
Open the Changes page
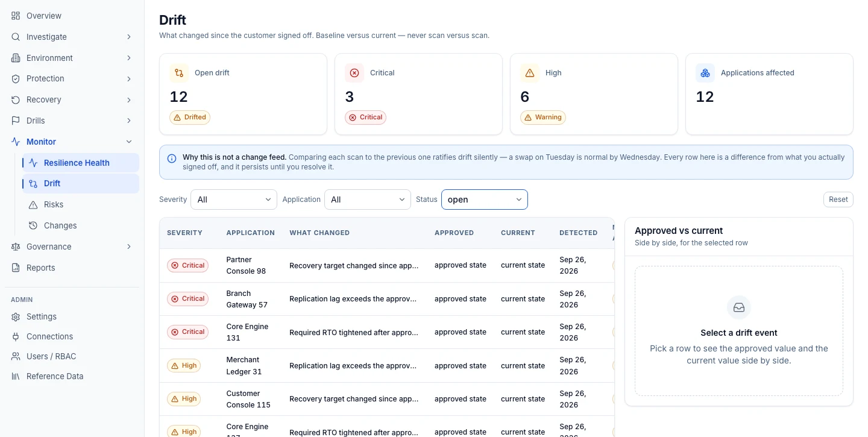tap(81, 225)
